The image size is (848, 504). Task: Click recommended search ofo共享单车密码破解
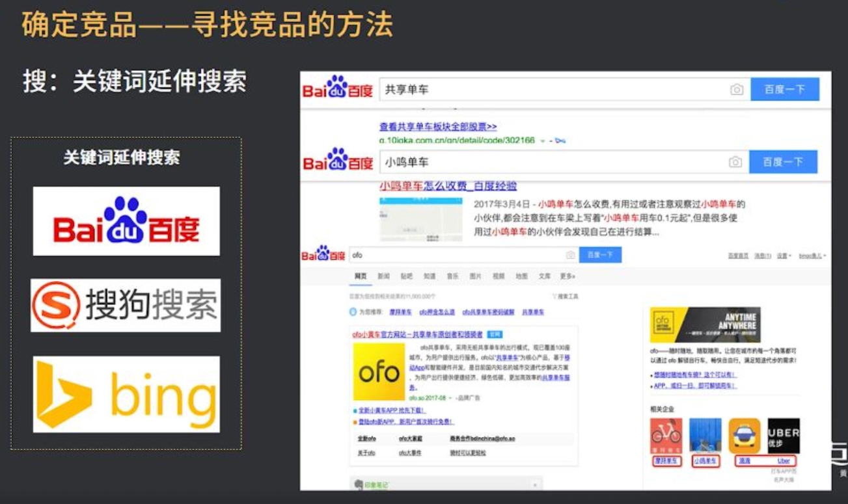(x=489, y=312)
